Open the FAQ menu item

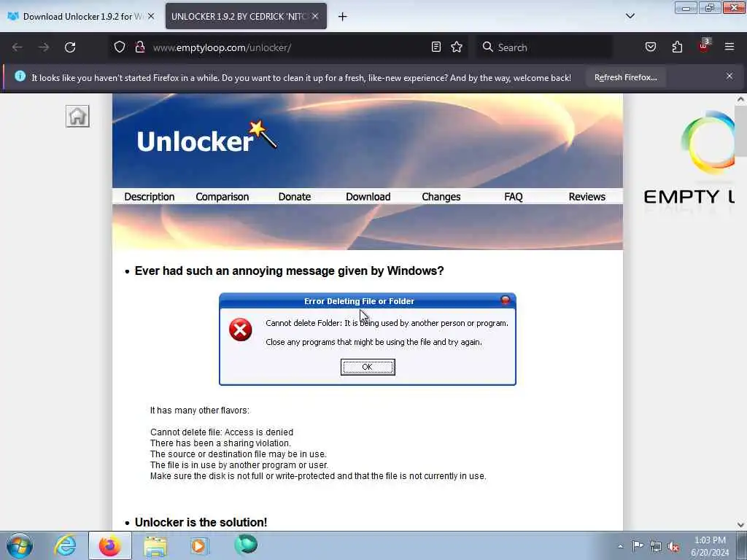[x=514, y=197]
